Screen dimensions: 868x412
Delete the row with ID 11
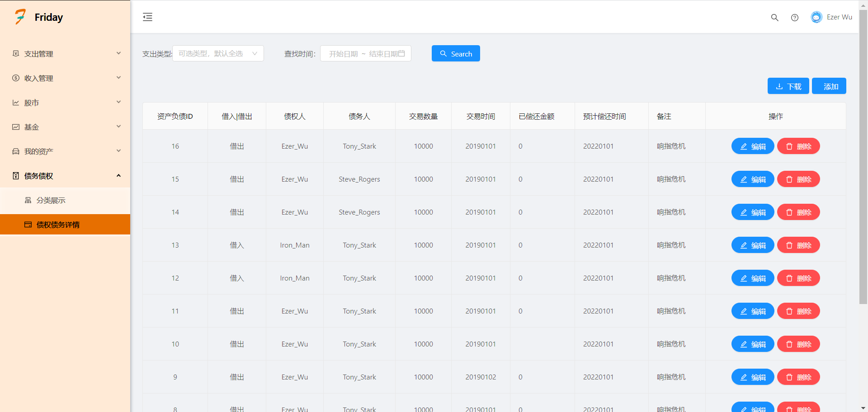click(x=798, y=311)
